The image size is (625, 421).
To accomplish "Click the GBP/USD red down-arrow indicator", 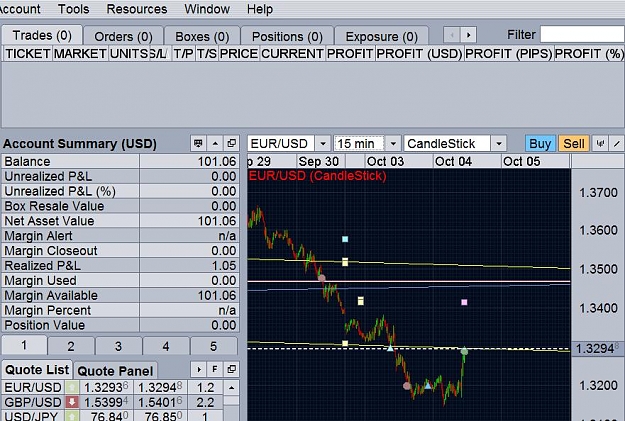I will (72, 402).
